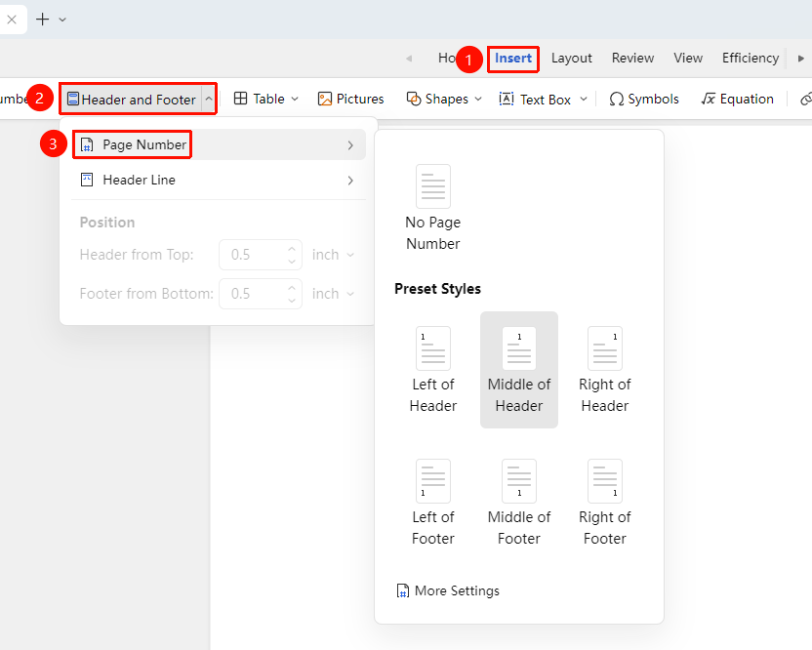This screenshot has height=650, width=812.
Task: Open the Header Line submenu
Action: [219, 181]
